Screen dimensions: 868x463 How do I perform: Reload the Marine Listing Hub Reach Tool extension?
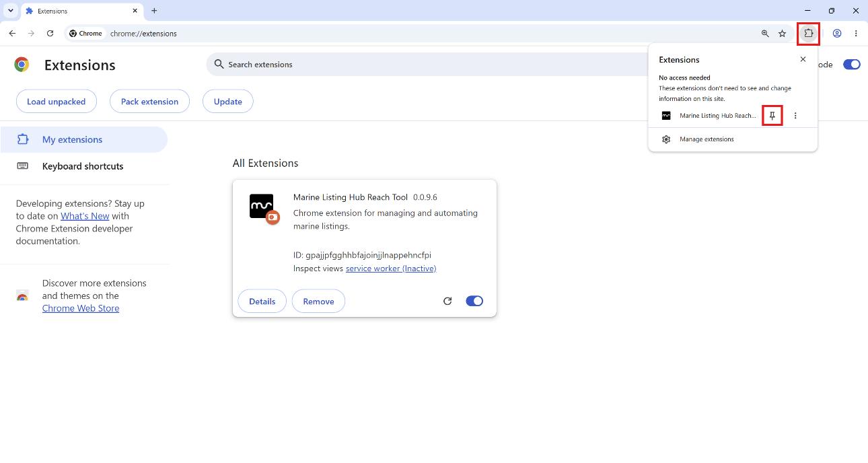[447, 301]
